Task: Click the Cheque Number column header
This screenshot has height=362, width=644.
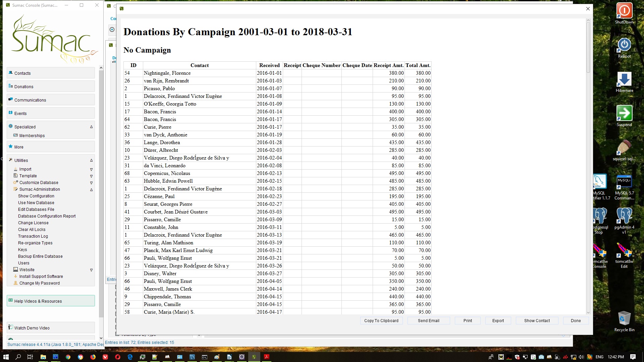Action: coord(321,65)
